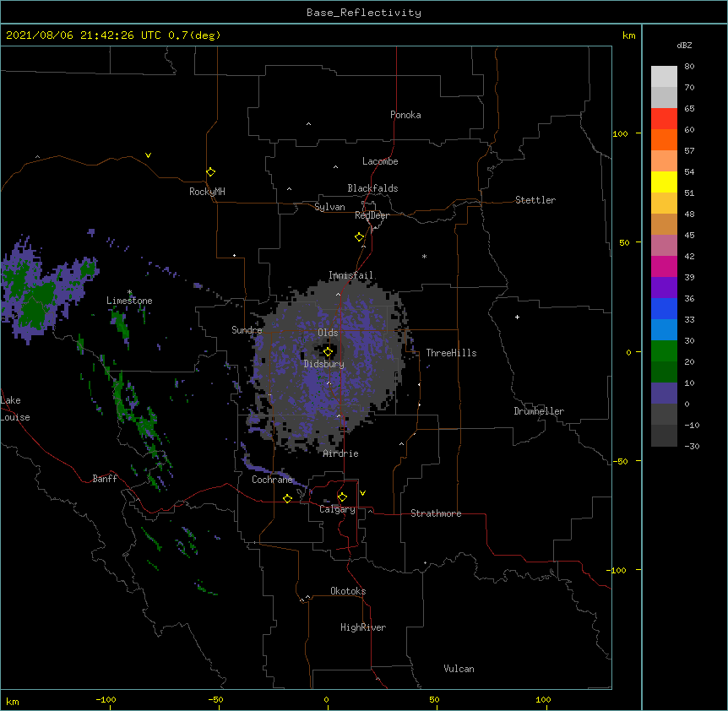The width and height of the screenshot is (728, 711).
Task: Click the HighRiver label
Action: click(363, 627)
